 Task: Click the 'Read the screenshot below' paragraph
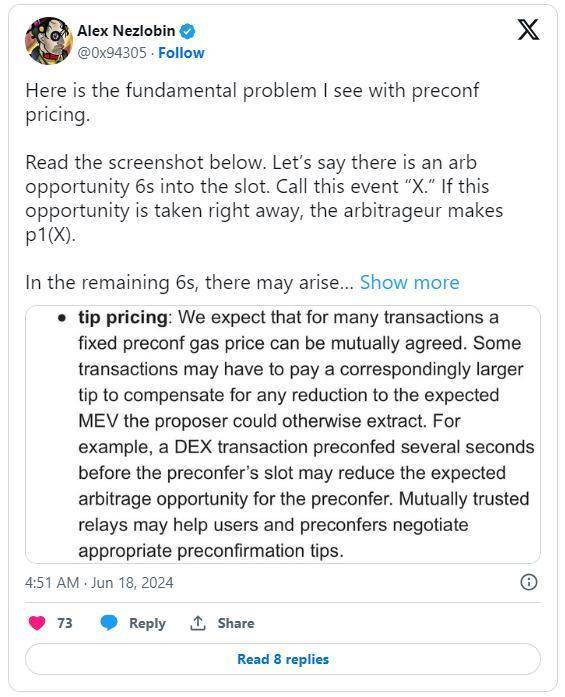[x=264, y=199]
